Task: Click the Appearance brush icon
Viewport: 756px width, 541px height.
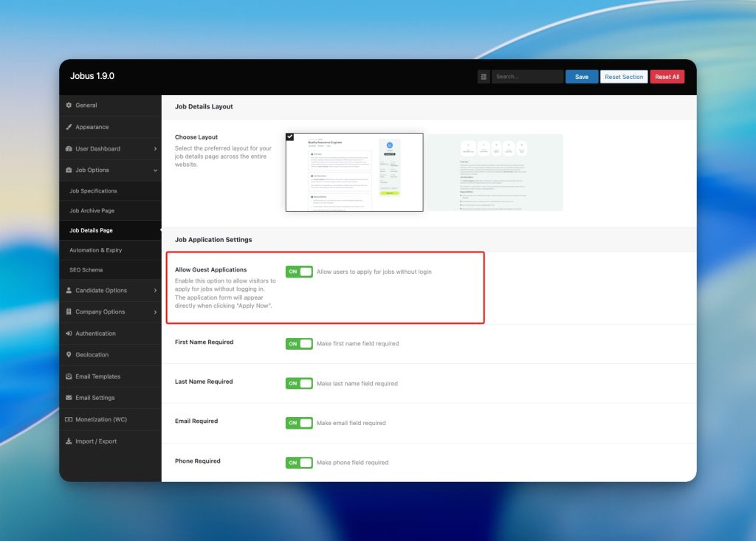Action: point(69,127)
